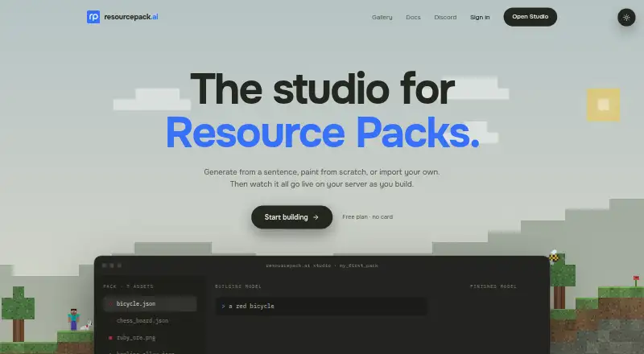Toggle the light/dark theme sun button
Viewport: 644px width, 354px height.
(626, 17)
